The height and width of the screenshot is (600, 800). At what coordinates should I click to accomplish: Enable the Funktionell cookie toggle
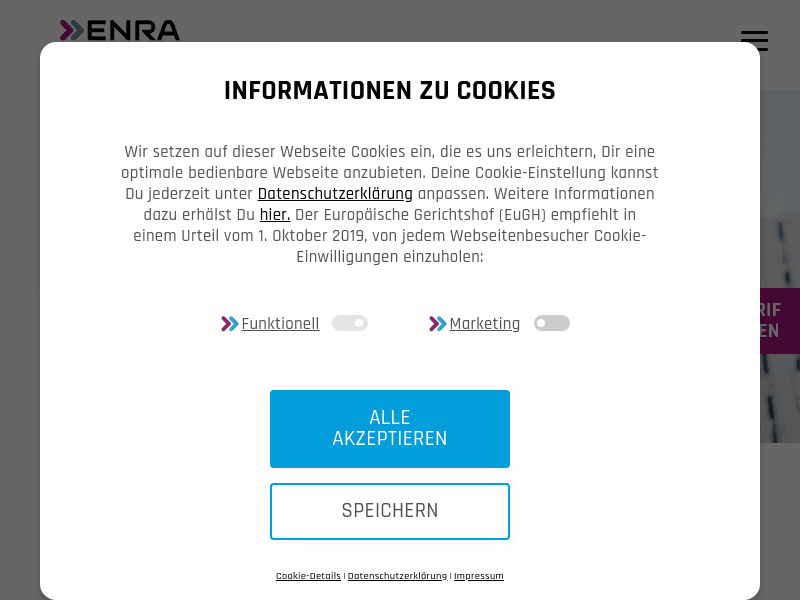coord(350,323)
